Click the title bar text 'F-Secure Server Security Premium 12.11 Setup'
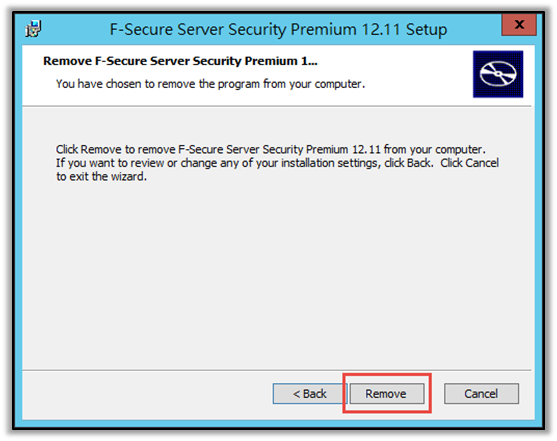Screen dimensions: 557x441 tap(278, 29)
